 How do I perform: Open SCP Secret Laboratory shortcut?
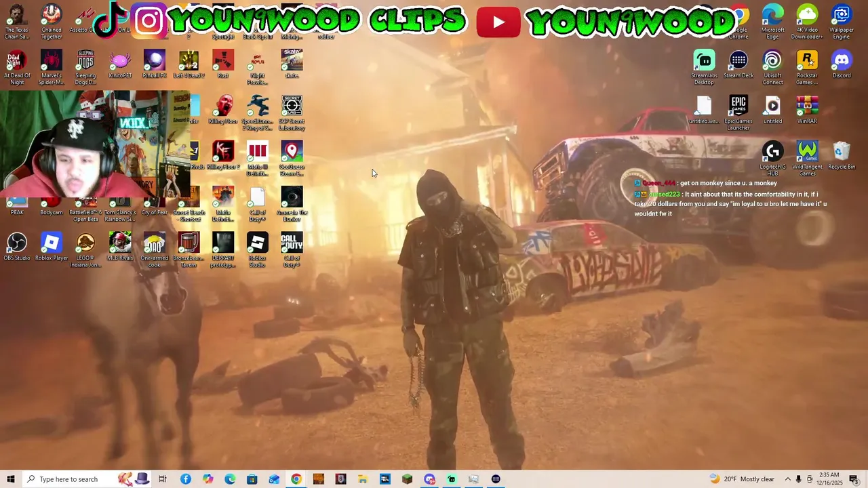coord(292,113)
